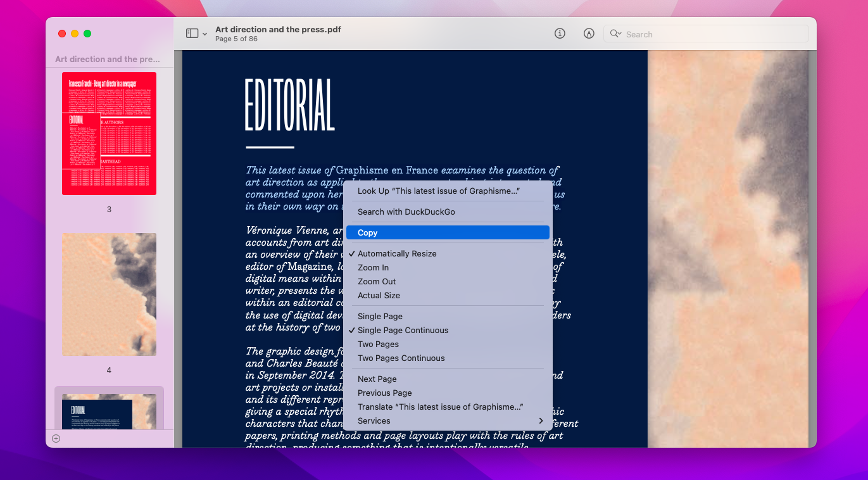This screenshot has height=480, width=868.
Task: Disable Single Page Continuous view
Action: (x=403, y=330)
